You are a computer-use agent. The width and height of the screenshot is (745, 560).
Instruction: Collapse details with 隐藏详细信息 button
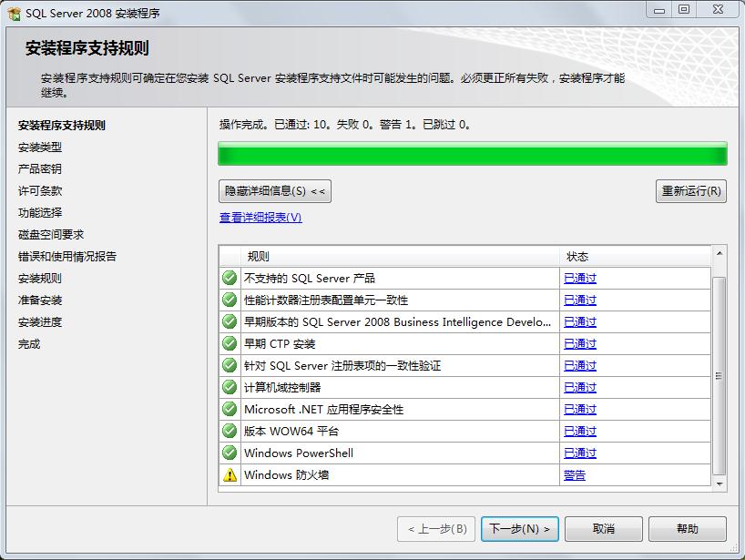(x=275, y=191)
